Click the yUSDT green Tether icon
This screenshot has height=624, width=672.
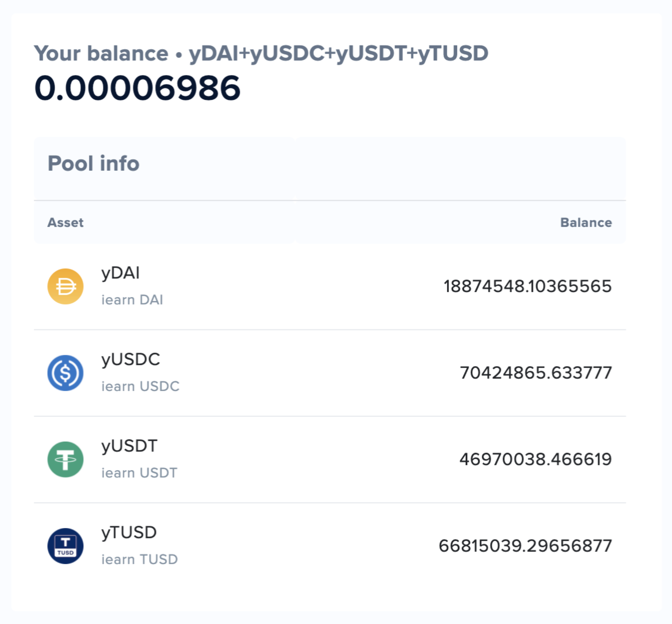coord(65,460)
